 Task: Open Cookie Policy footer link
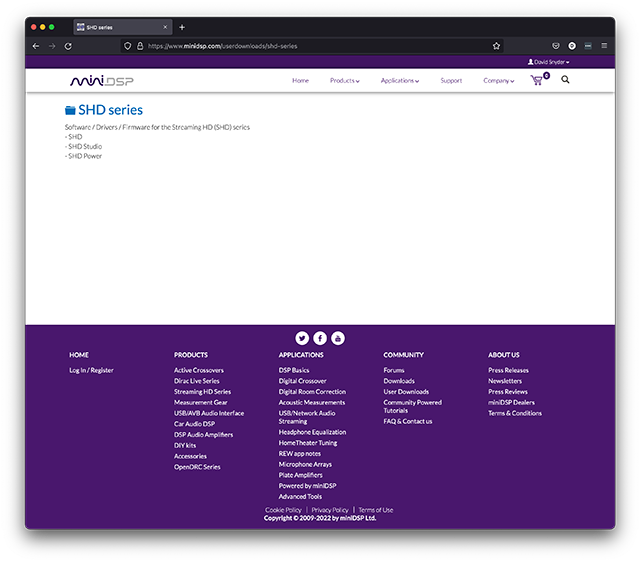283,510
